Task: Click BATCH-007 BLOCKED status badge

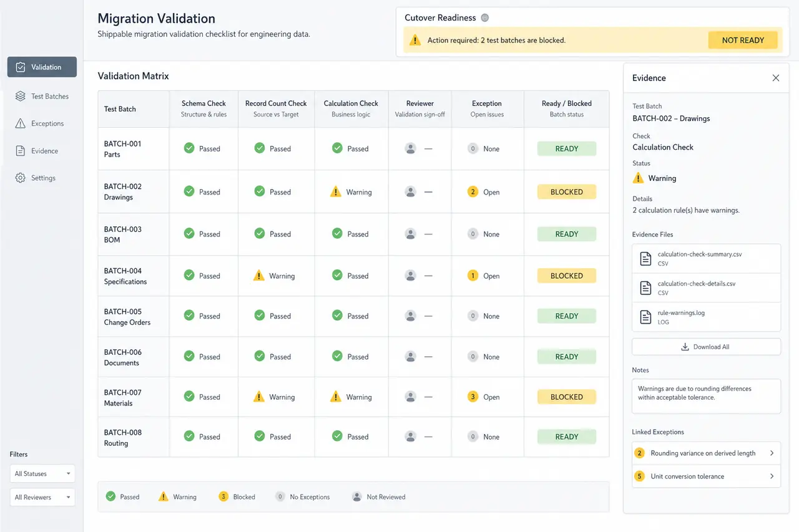Action: [567, 397]
